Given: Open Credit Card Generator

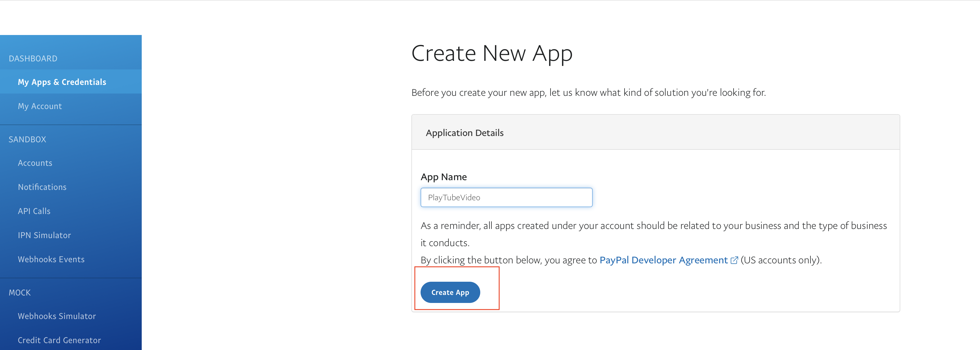Looking at the screenshot, I should point(59,340).
